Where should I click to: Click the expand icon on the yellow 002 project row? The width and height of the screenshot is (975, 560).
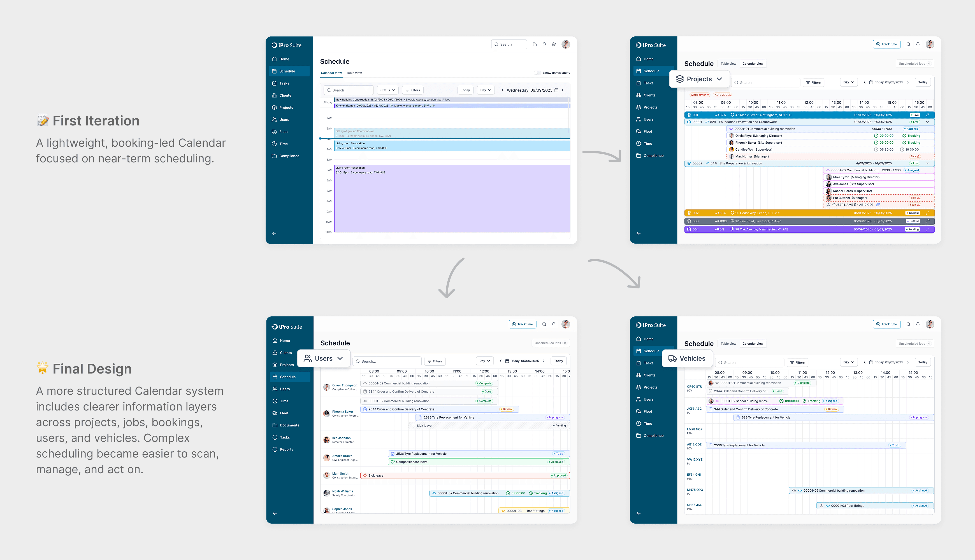tap(927, 213)
